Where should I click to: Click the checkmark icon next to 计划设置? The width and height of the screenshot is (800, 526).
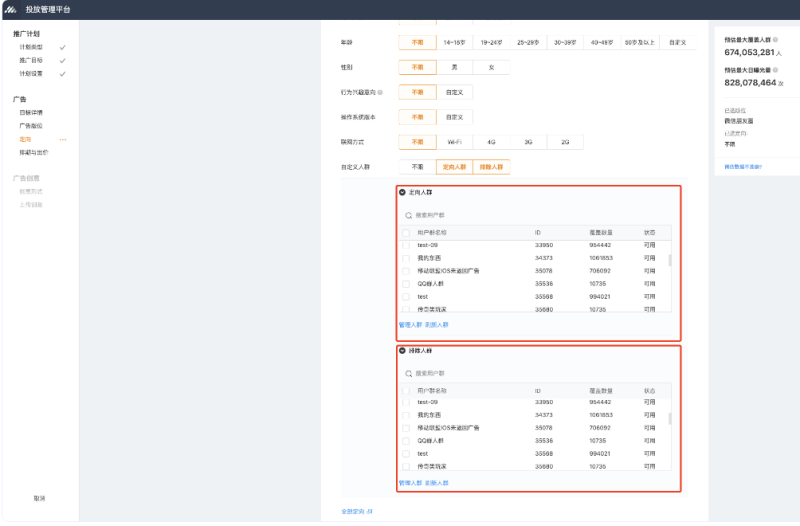[62, 74]
